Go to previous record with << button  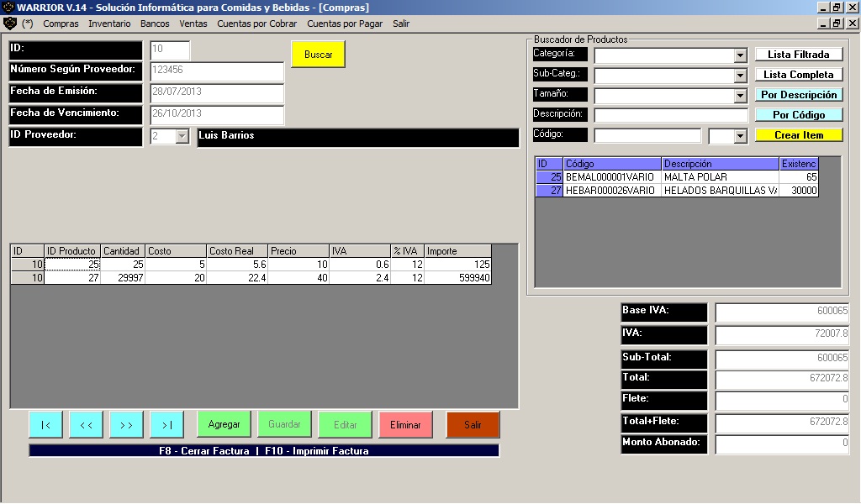tap(86, 425)
